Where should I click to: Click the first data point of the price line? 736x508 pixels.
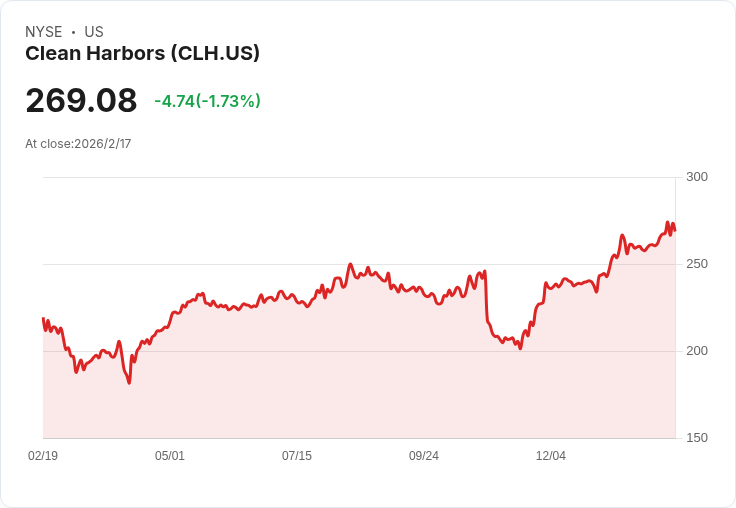click(x=43, y=318)
